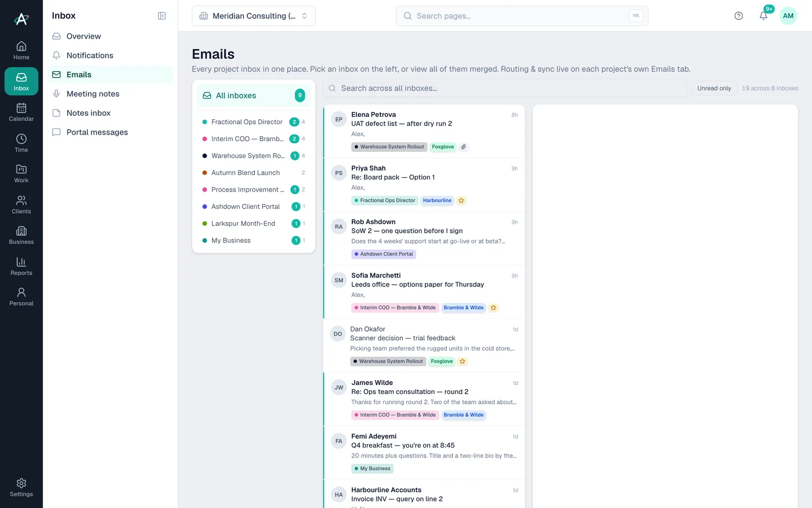Select Fractional Ops Director inbox
The image size is (812, 508).
[x=254, y=122]
